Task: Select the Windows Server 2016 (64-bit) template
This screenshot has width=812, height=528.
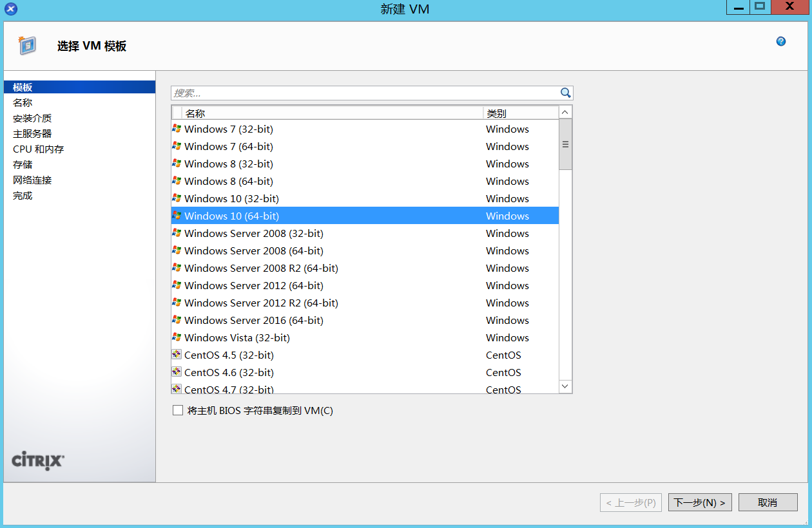Action: 365,320
